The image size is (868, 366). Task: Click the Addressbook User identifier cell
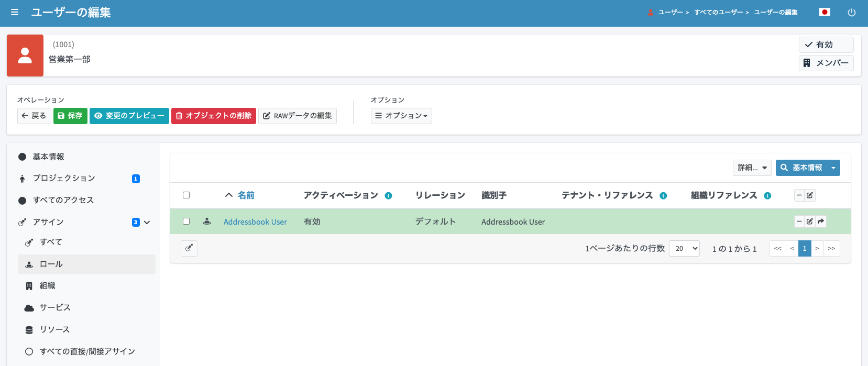pos(513,222)
